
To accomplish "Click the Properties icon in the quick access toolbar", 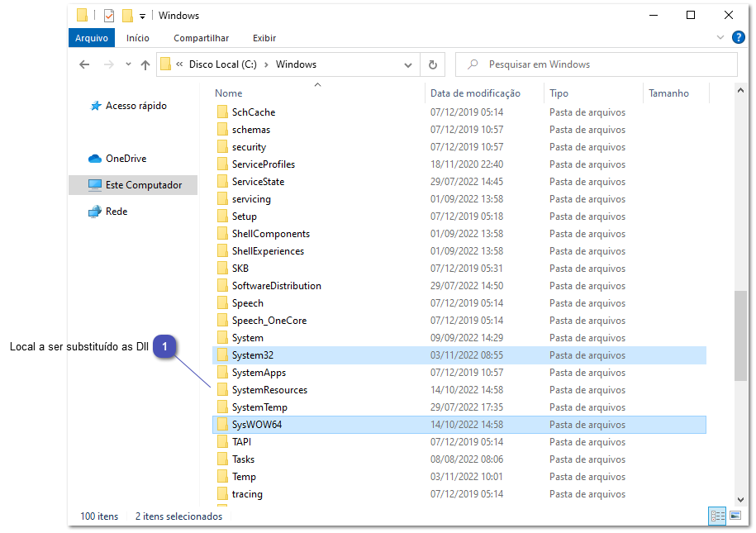I will coord(108,15).
